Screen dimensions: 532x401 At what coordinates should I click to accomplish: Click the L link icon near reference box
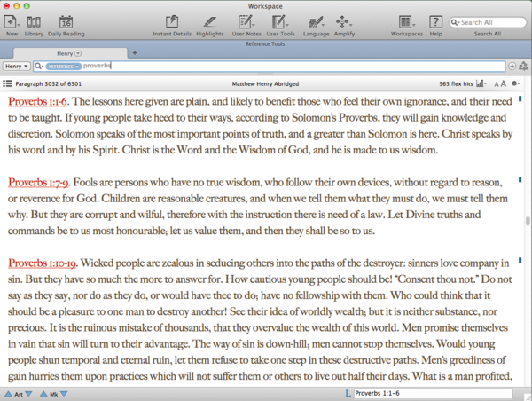click(x=348, y=394)
